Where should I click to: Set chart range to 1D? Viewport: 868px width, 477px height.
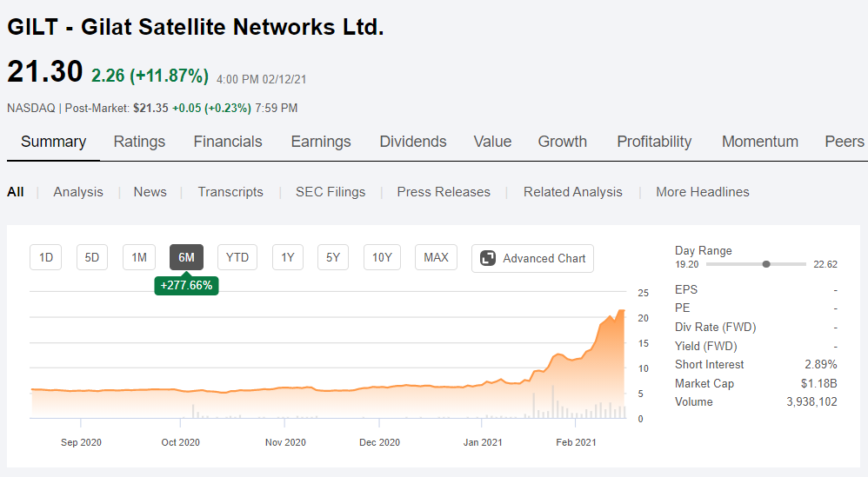[46, 257]
